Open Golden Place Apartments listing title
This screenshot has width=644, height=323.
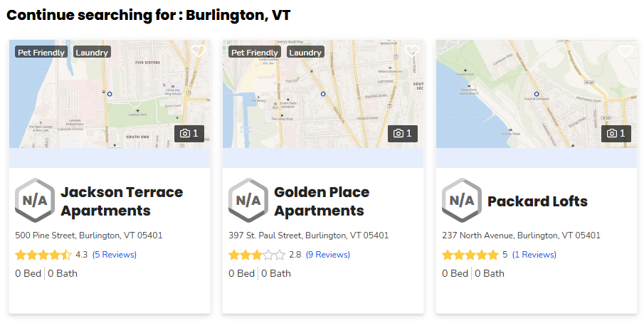pos(322,201)
